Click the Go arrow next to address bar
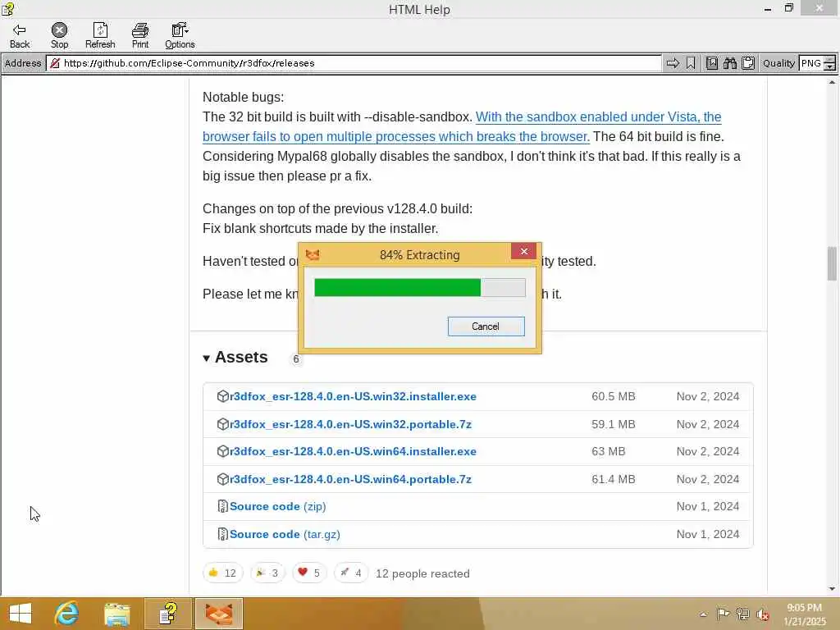This screenshot has width=840, height=630. (x=673, y=63)
